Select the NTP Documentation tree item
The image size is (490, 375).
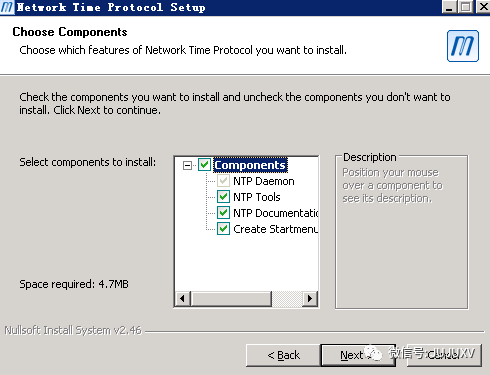click(x=275, y=213)
